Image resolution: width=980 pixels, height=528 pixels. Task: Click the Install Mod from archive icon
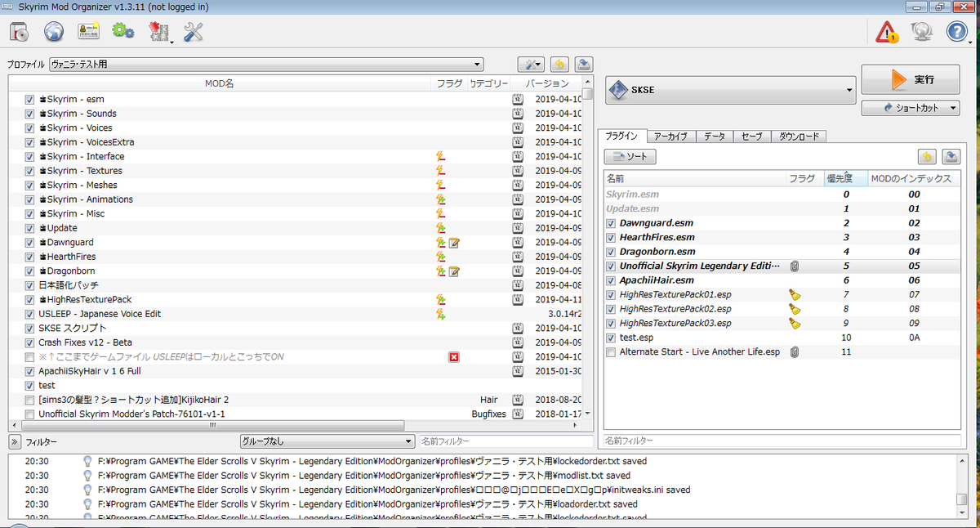click(19, 32)
